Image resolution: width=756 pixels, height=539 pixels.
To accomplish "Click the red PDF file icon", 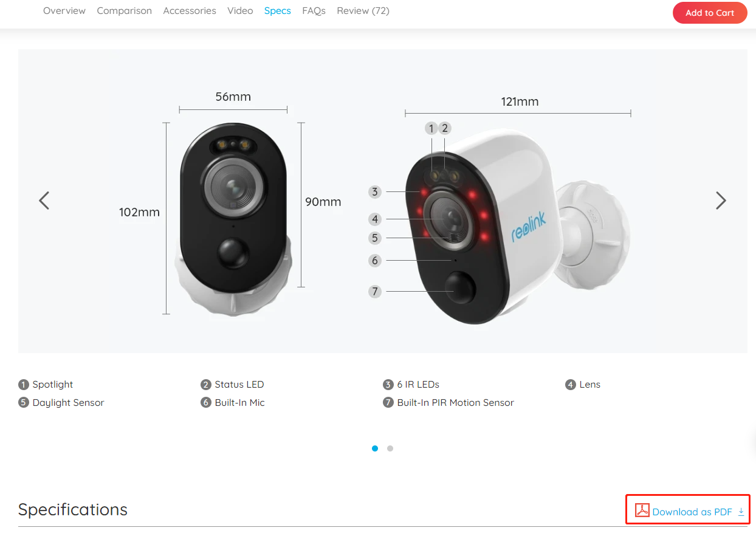I will click(x=642, y=510).
